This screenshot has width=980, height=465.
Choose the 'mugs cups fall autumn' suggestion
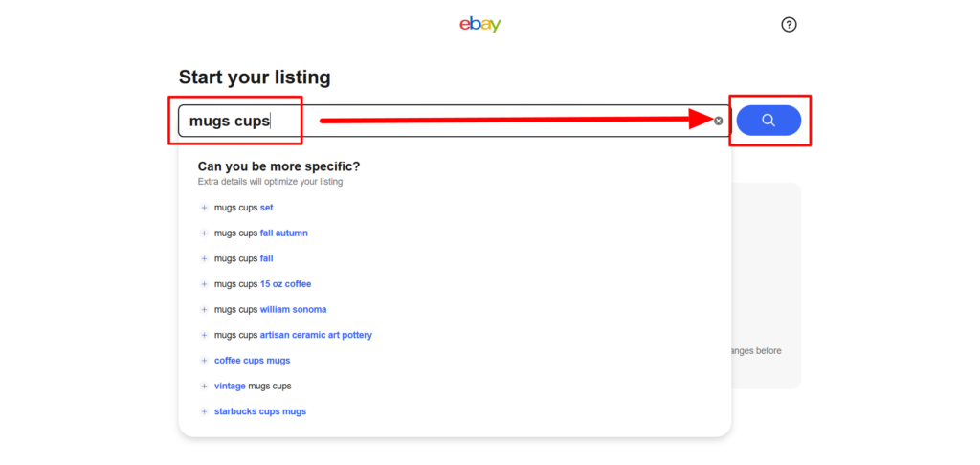click(x=261, y=233)
